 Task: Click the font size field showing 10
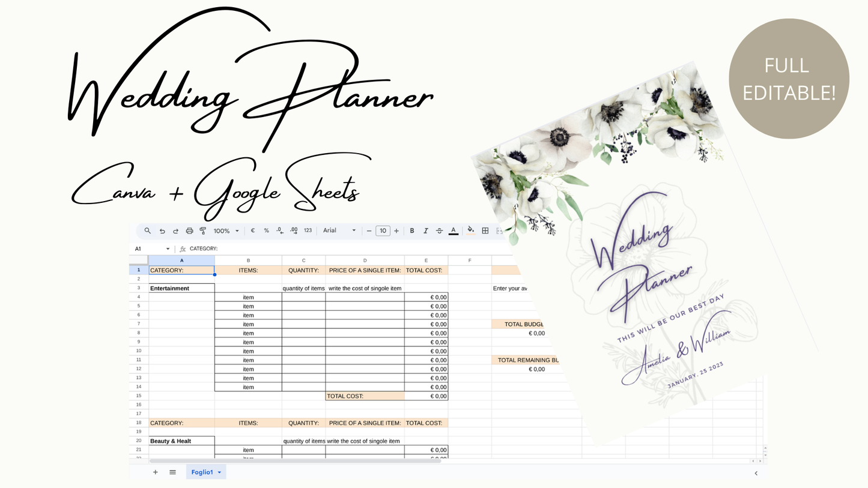383,230
